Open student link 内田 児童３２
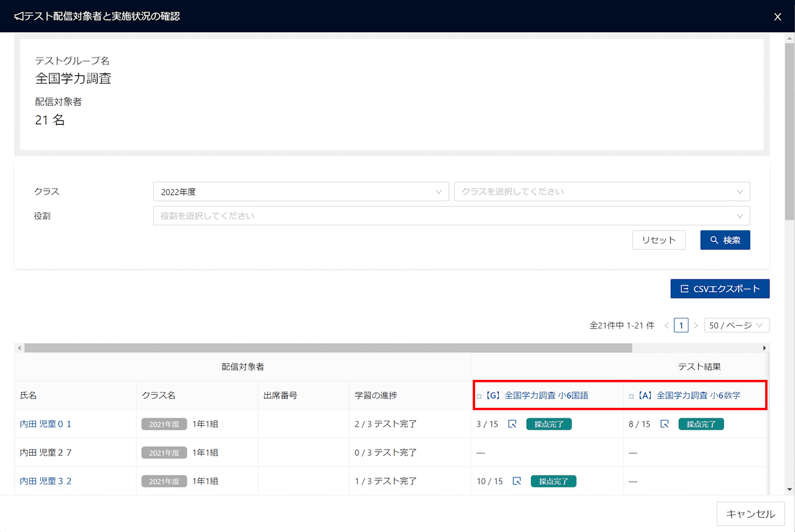Viewport: 795px width, 532px height. [46, 481]
